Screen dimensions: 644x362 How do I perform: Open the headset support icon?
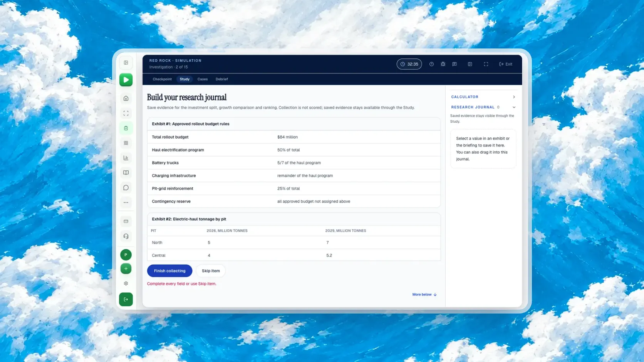click(x=126, y=237)
